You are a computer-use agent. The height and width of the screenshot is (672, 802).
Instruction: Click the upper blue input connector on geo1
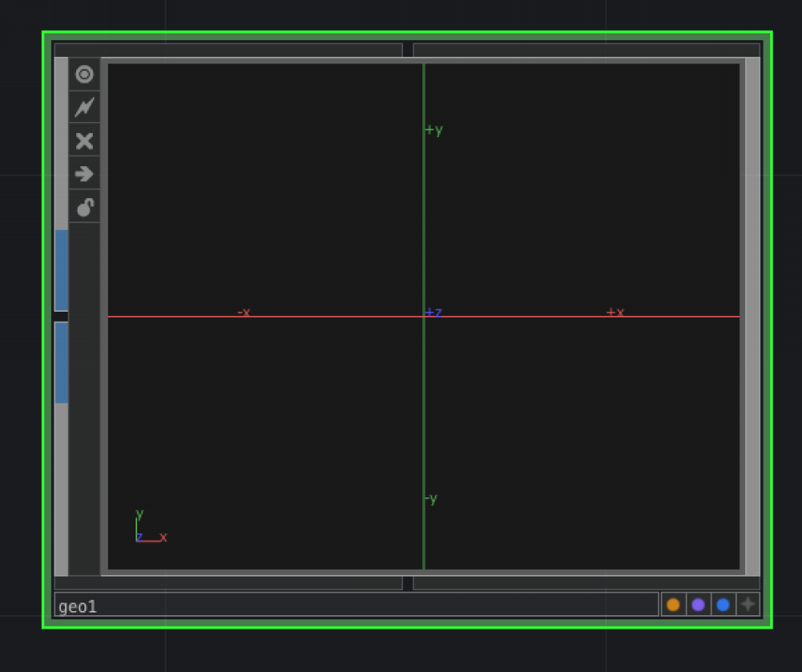[61, 270]
